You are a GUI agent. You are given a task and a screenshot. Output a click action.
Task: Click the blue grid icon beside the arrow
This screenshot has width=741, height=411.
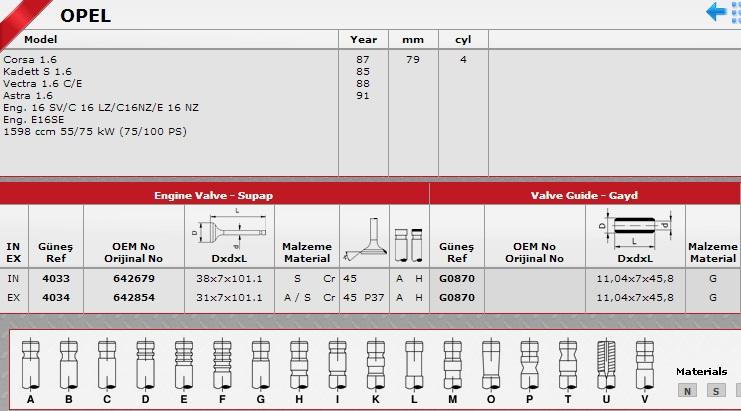coord(736,13)
